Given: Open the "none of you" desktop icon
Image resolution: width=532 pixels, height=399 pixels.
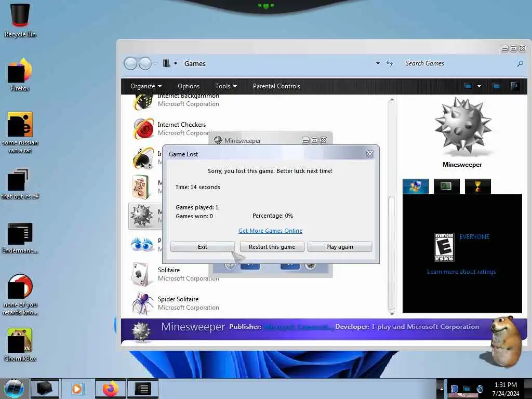Looking at the screenshot, I should point(20,295).
